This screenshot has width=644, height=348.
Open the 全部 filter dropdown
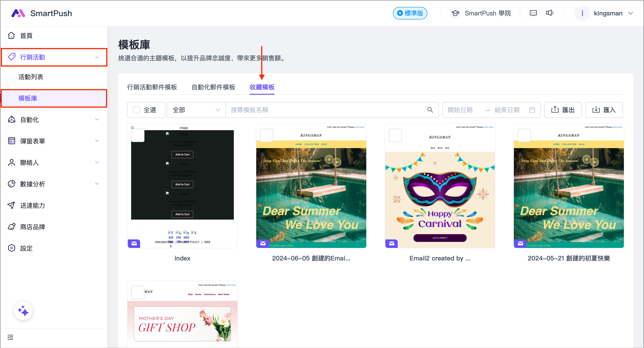[x=196, y=110]
